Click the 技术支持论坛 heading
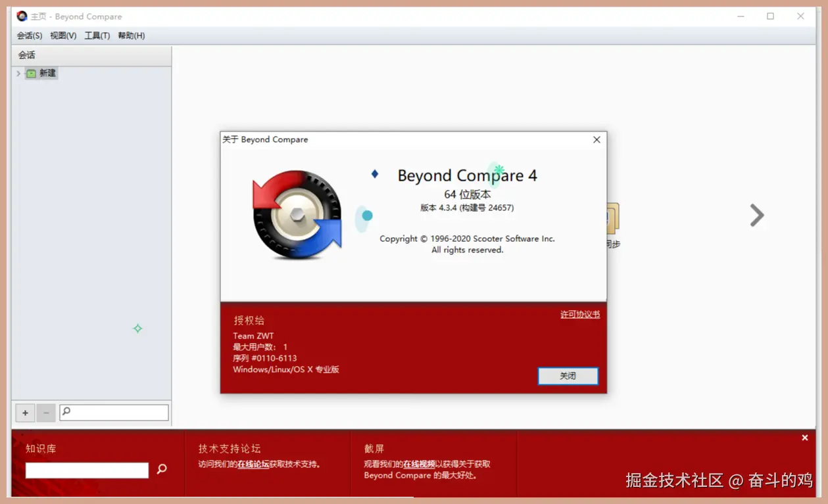Image resolution: width=828 pixels, height=504 pixels. [230, 449]
